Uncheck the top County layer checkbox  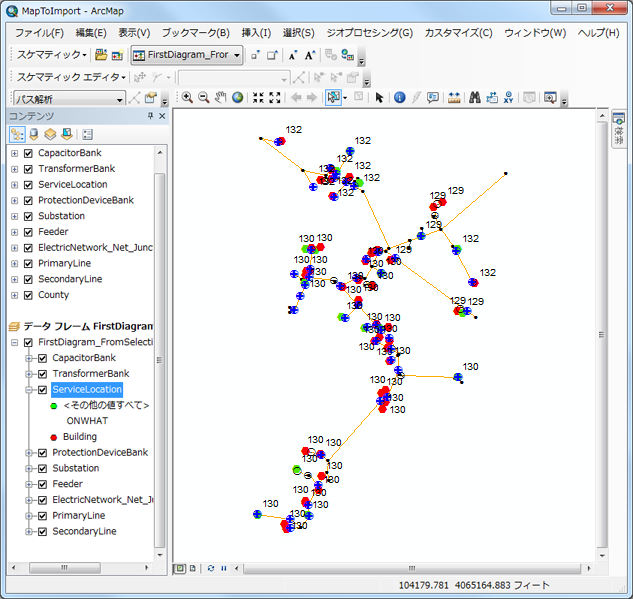[28, 295]
